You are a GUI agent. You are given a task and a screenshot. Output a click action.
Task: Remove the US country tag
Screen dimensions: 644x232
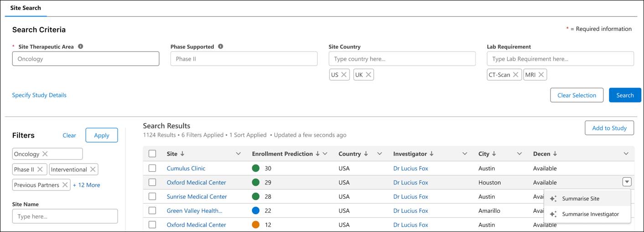(x=344, y=75)
